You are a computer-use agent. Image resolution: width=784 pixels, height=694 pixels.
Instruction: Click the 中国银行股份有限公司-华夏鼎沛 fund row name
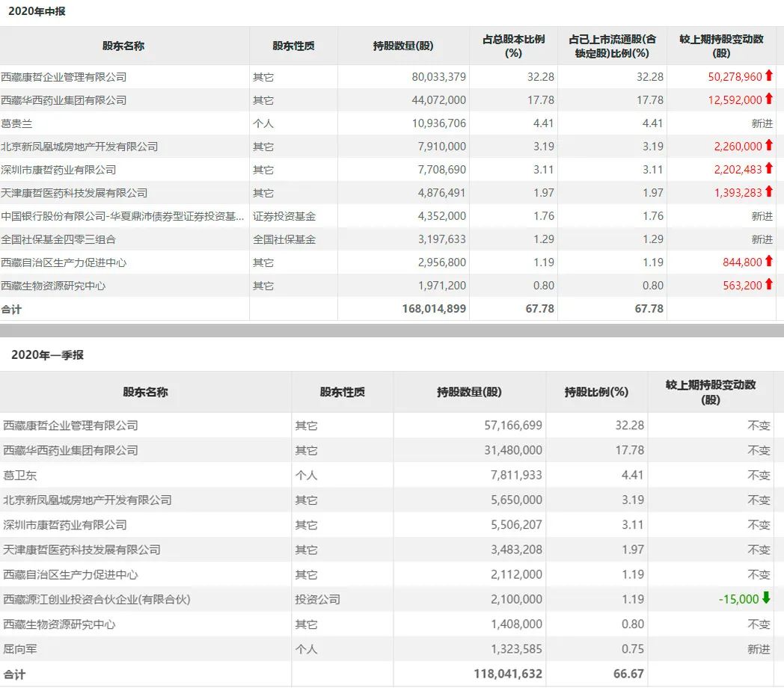click(123, 216)
